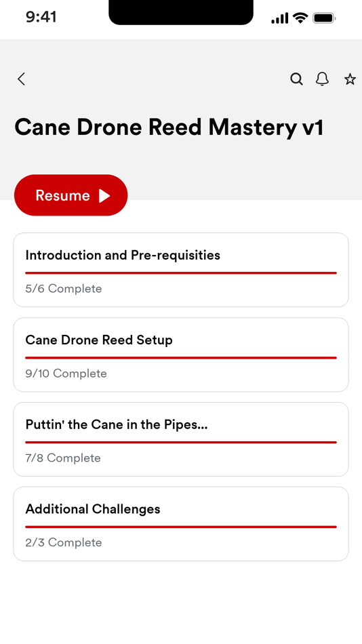This screenshot has width=362, height=644.
Task: Click the Cane Drone Reed Mastery v1 title
Action: (169, 127)
